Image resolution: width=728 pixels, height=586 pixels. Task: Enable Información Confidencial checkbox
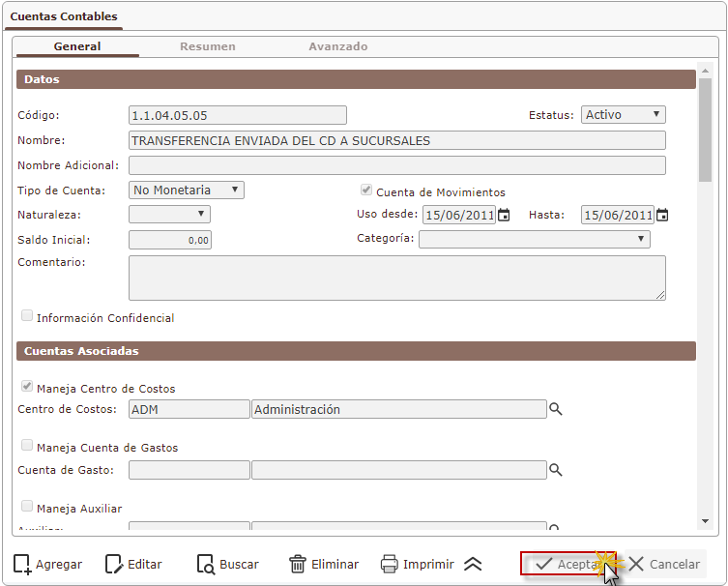[27, 316]
